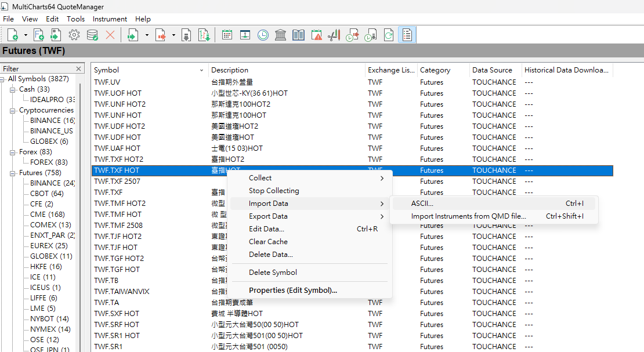Open the clock sessions icon in toolbar
Screen dimensions: 644x352
tap(263, 35)
